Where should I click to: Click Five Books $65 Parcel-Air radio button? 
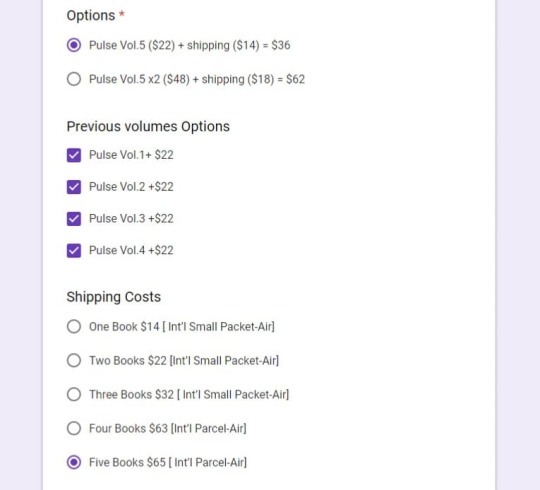click(x=74, y=462)
